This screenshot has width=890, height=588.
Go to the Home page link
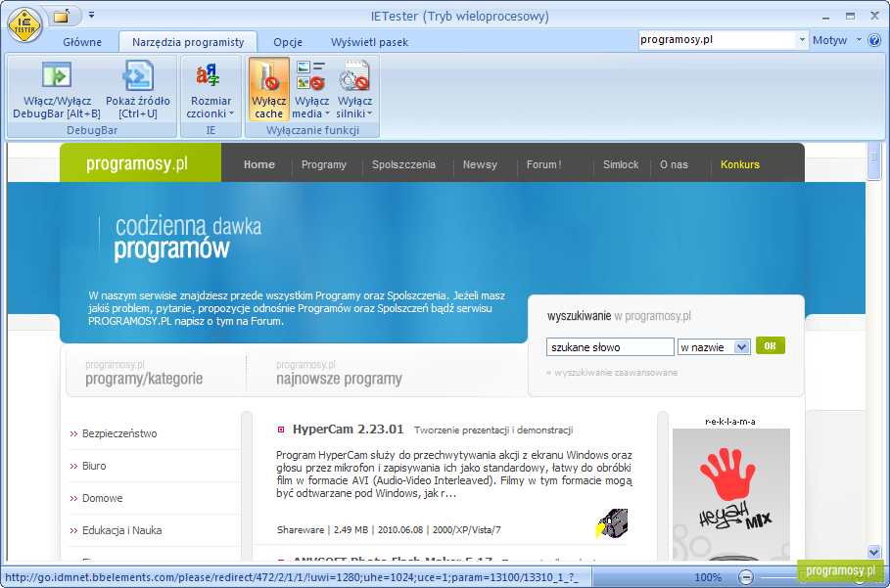click(x=259, y=164)
